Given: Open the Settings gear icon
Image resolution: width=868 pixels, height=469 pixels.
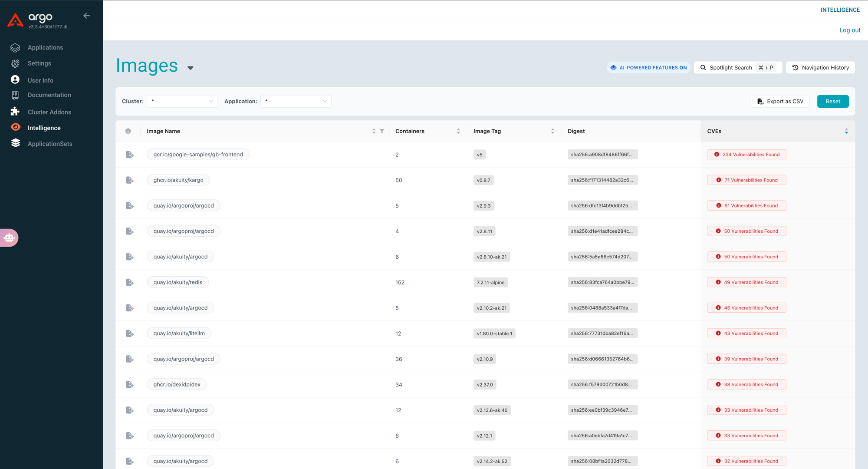Looking at the screenshot, I should point(15,63).
